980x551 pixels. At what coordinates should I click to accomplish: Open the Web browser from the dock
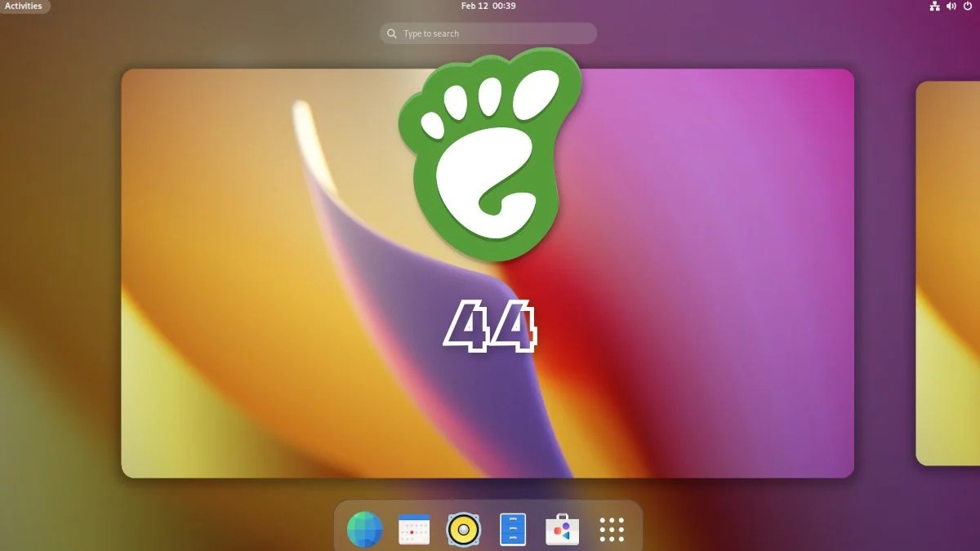363,528
